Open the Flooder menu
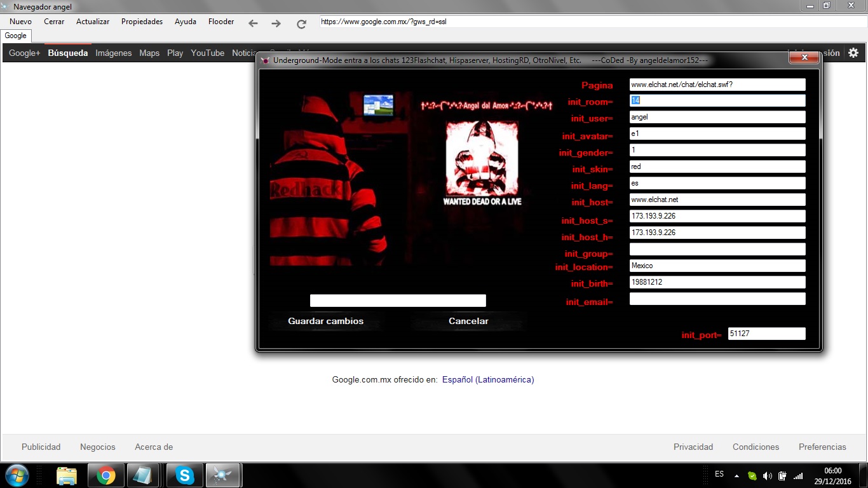868x488 pixels. pyautogui.click(x=221, y=22)
